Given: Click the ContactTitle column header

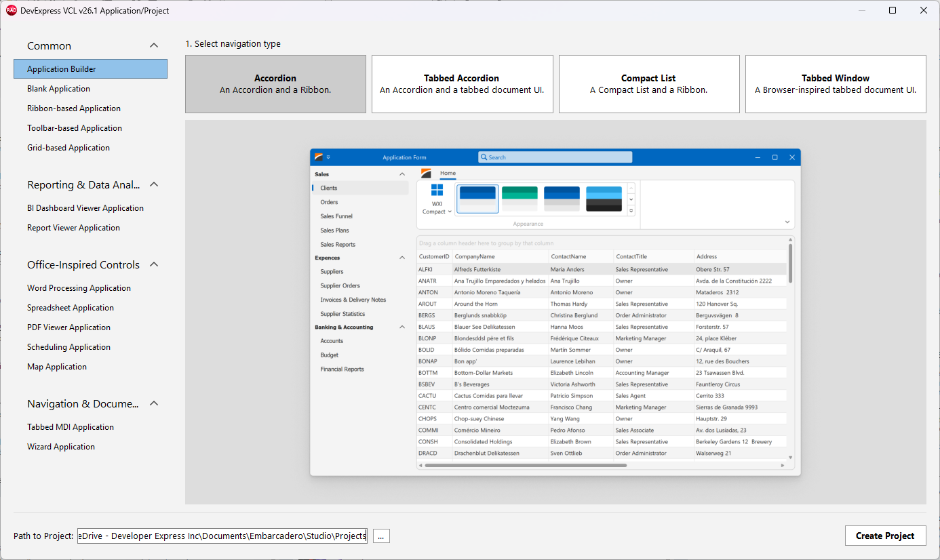Looking at the screenshot, I should pyautogui.click(x=653, y=256).
